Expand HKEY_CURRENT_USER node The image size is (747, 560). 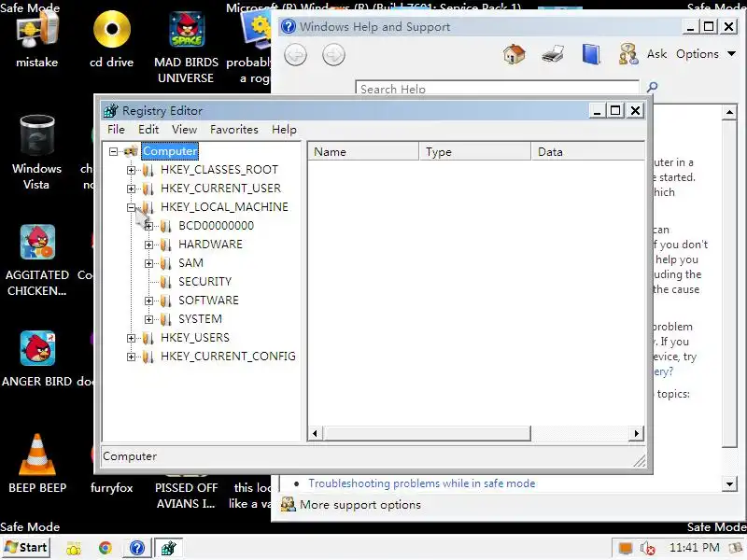click(x=131, y=189)
